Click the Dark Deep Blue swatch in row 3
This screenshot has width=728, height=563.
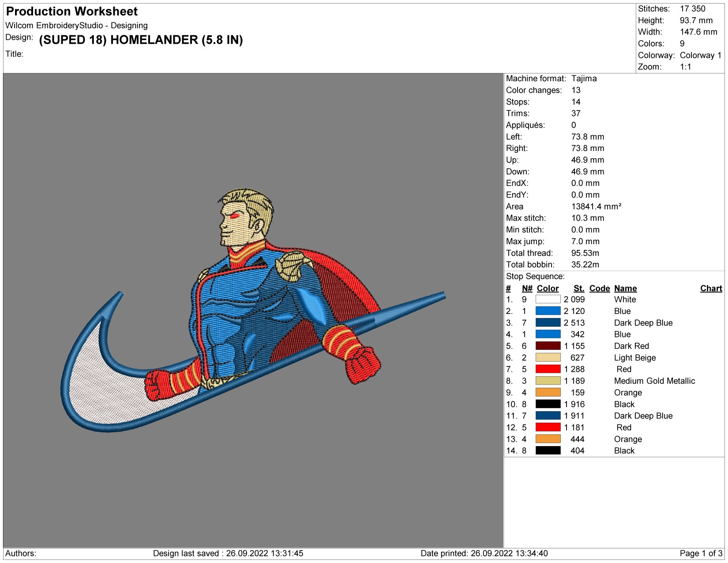coord(548,323)
